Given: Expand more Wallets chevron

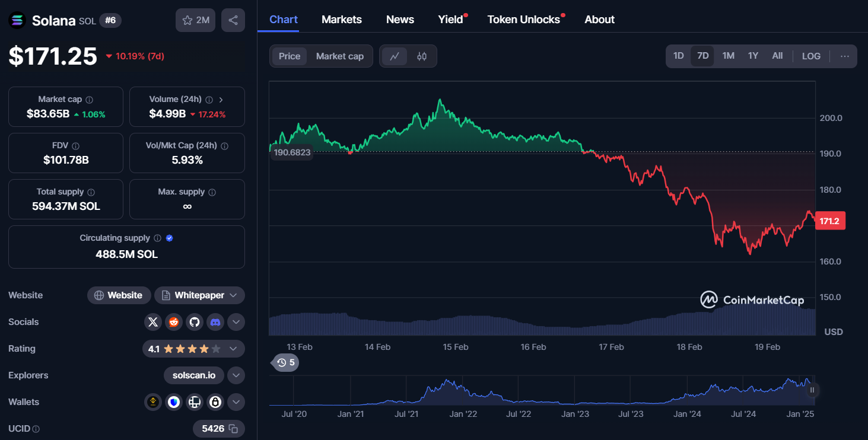Looking at the screenshot, I should tap(236, 402).
